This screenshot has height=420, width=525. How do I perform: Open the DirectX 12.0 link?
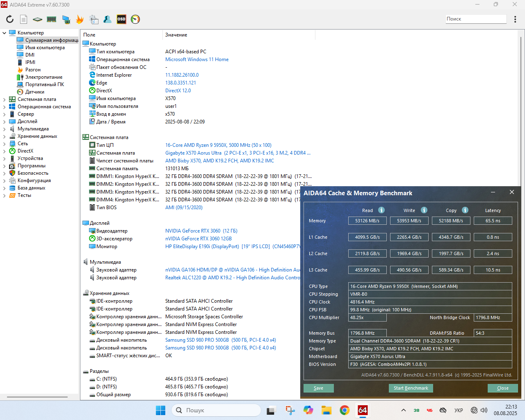pos(178,91)
